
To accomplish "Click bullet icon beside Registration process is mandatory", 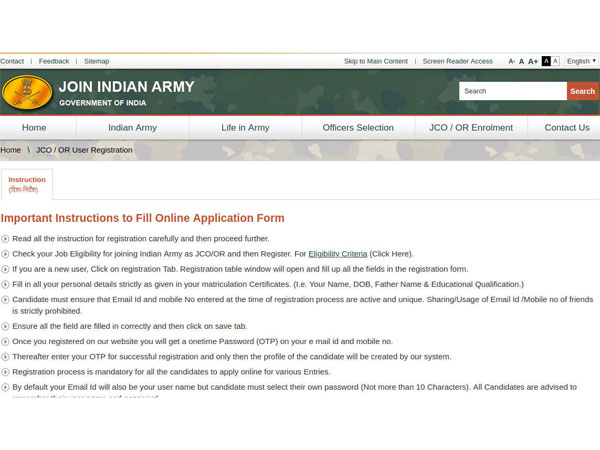I will (5, 372).
